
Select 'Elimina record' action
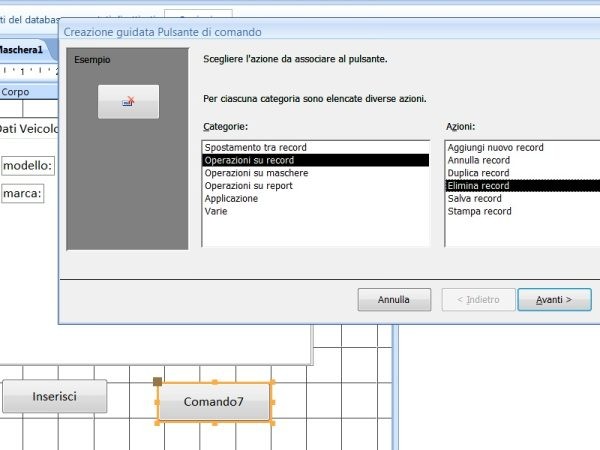pos(478,186)
